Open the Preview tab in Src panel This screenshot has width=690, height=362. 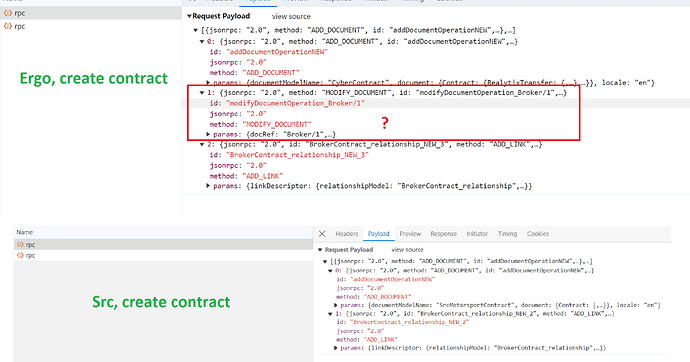click(x=410, y=234)
